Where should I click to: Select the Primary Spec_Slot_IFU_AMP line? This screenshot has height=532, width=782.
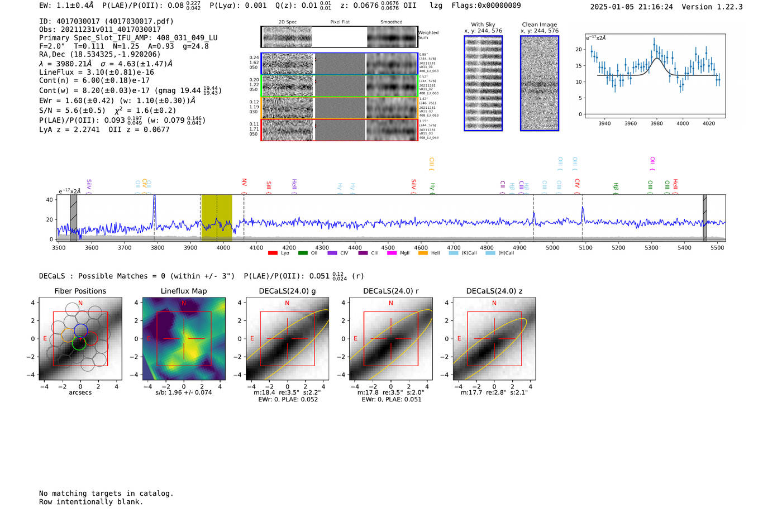tap(128, 38)
